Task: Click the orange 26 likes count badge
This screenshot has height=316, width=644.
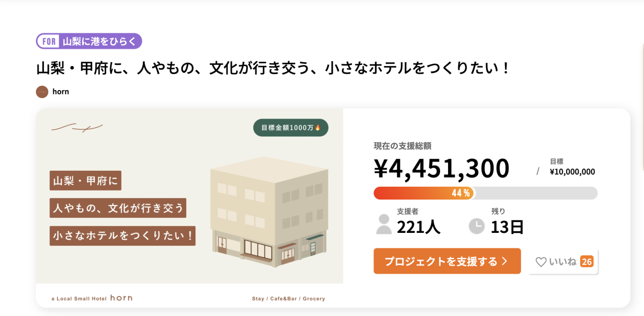Action: pyautogui.click(x=587, y=262)
